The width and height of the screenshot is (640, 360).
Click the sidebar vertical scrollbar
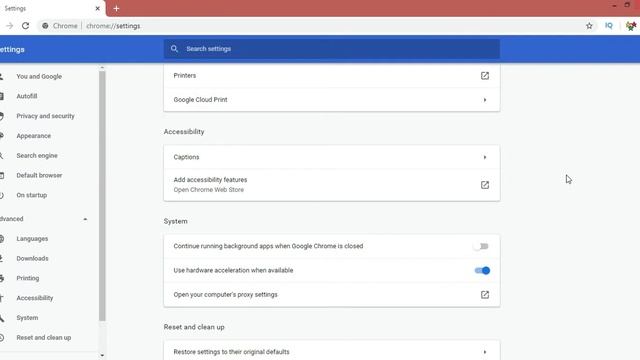(102, 196)
